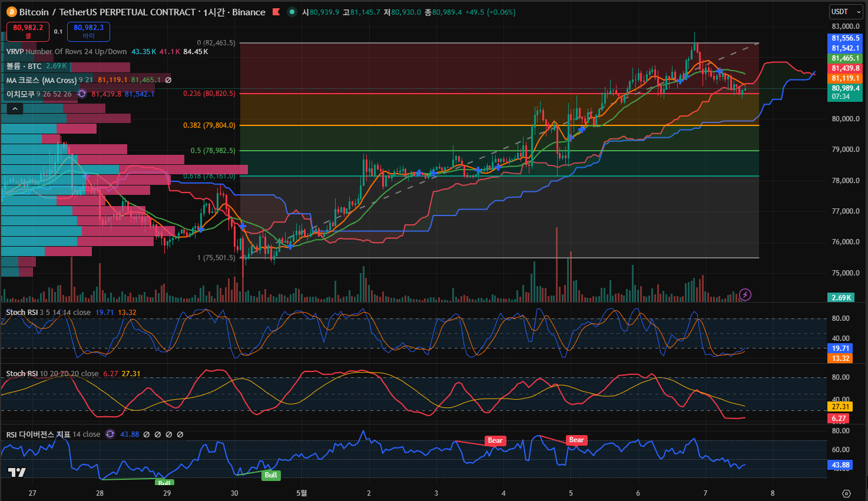Click date 8 on the time axis
Image resolution: width=868 pixels, height=501 pixels.
(x=773, y=493)
